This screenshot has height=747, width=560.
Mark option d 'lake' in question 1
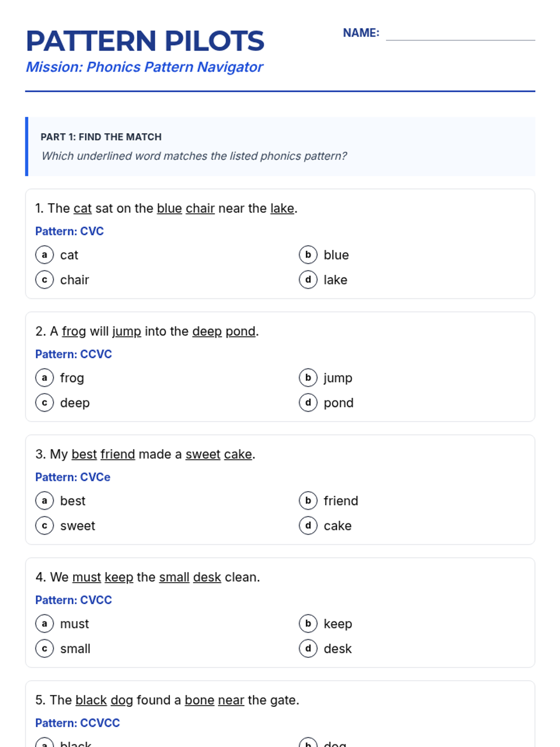(308, 280)
